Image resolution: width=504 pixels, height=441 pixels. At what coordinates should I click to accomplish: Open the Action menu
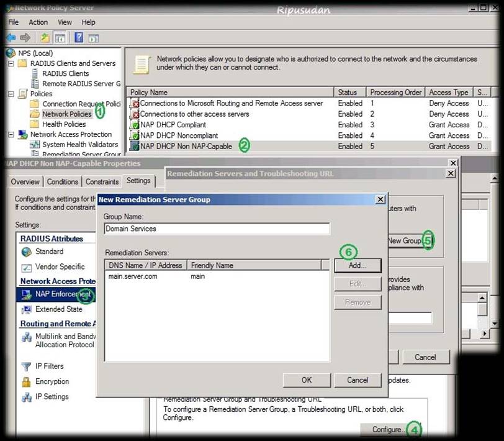38,22
